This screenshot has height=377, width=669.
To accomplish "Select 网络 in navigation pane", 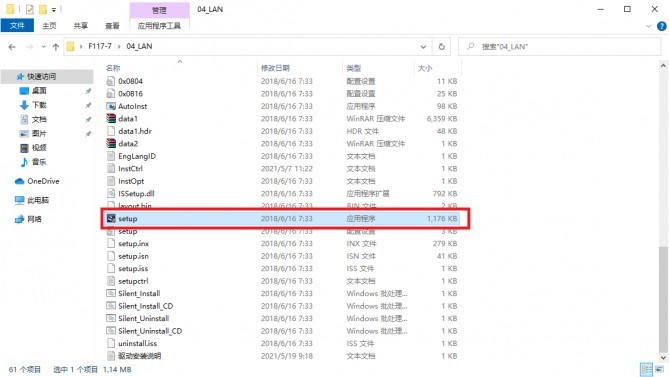I will click(34, 219).
